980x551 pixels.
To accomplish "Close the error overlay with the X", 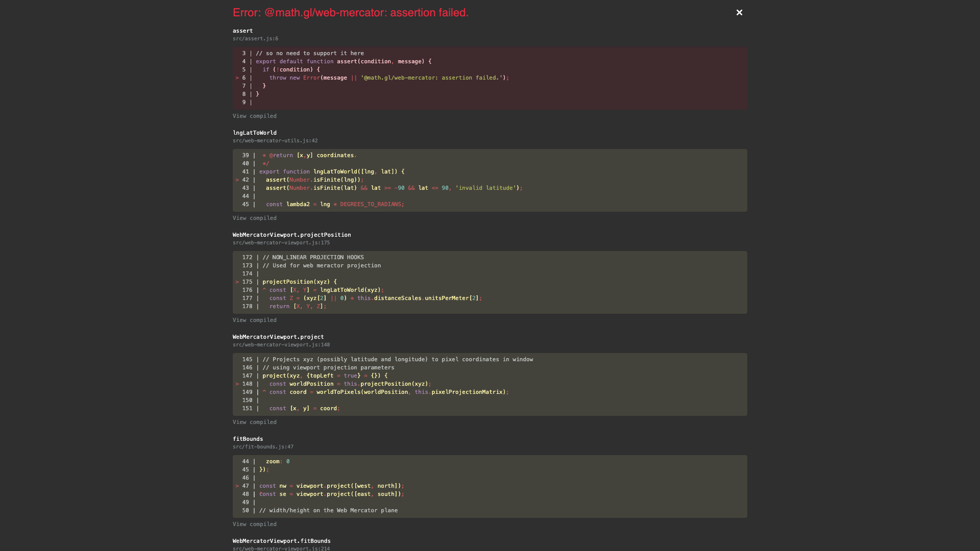I will pos(739,12).
